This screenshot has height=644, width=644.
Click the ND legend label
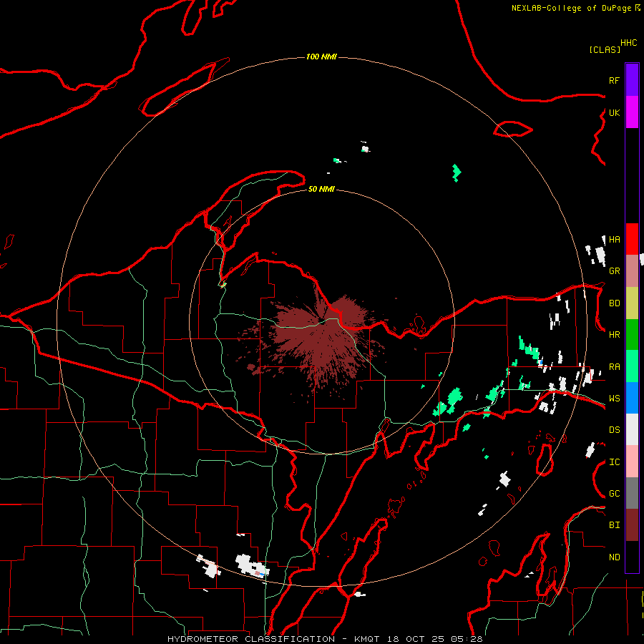614,557
